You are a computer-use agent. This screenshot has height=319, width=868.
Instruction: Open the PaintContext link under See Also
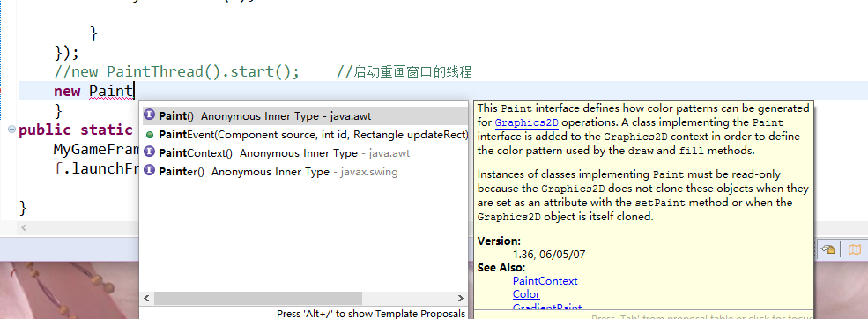point(545,281)
